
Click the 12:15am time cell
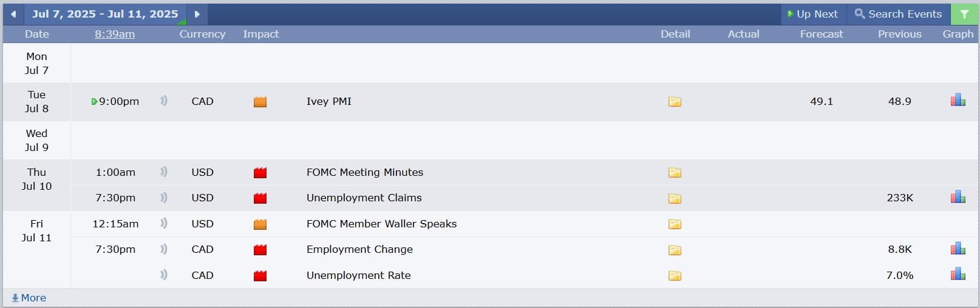pyautogui.click(x=115, y=224)
